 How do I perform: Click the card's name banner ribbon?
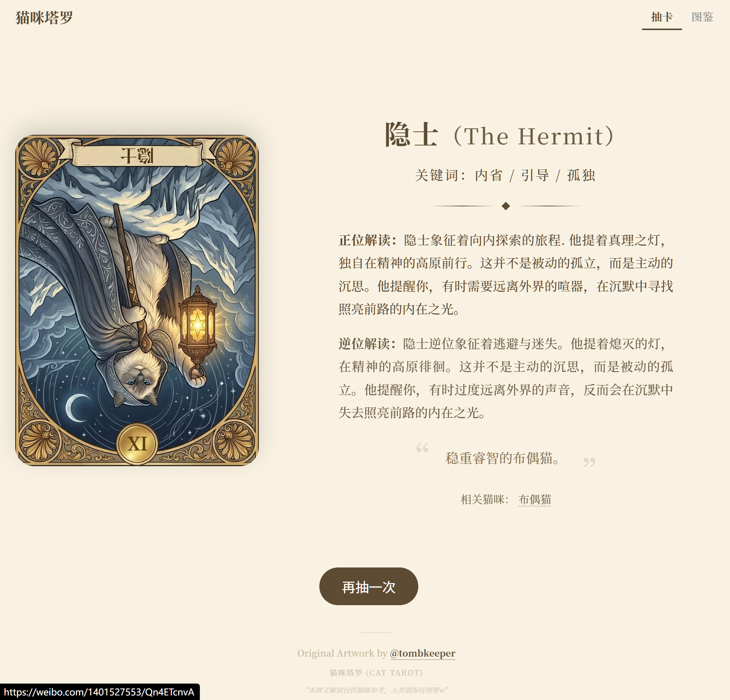click(x=137, y=154)
